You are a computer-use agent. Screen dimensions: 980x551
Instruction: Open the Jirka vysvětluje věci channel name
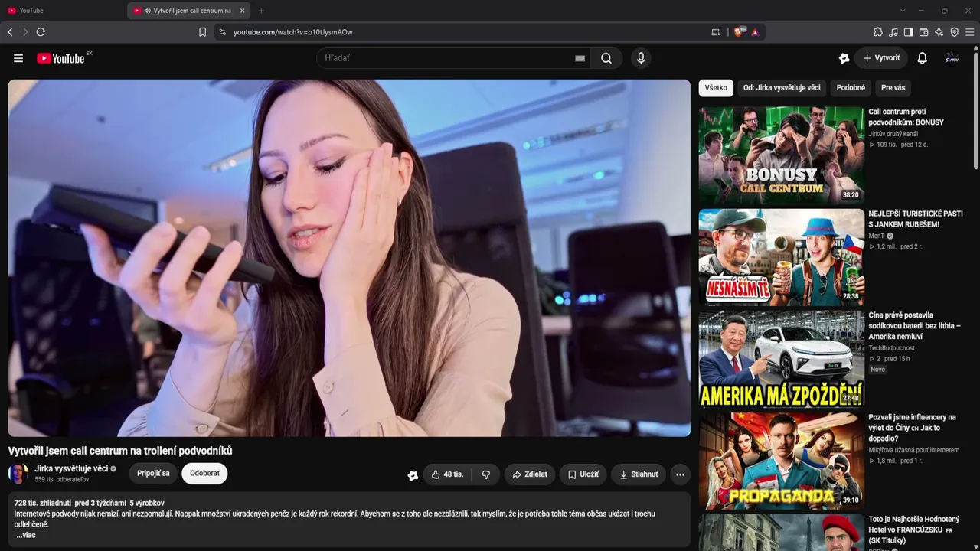pos(71,468)
